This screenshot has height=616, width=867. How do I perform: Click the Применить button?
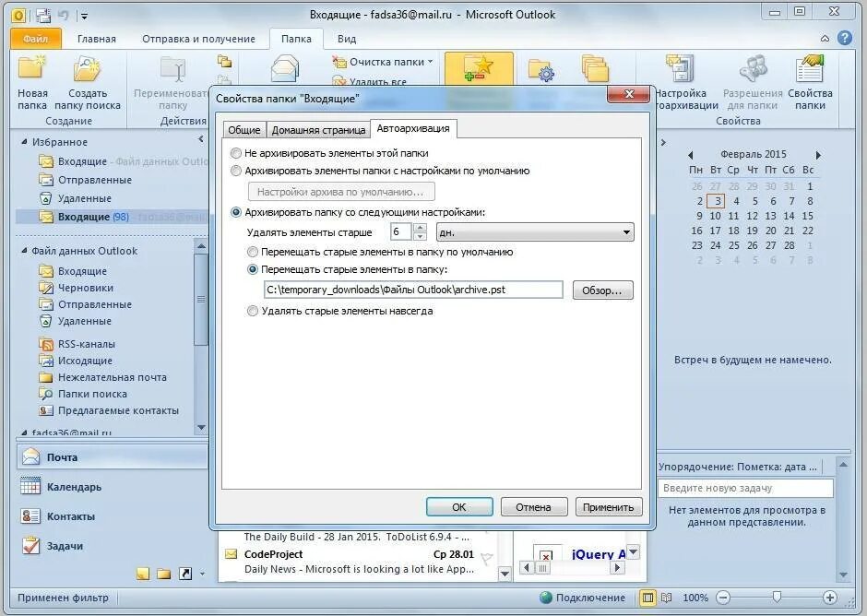[x=608, y=507]
